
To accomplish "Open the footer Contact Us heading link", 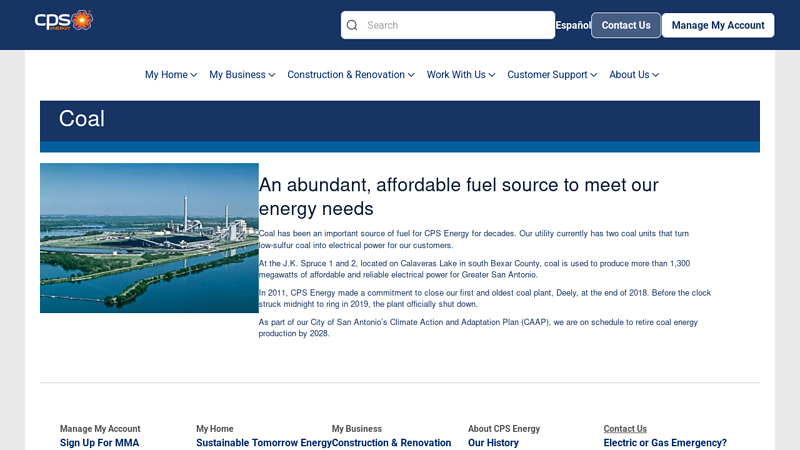I will [x=625, y=429].
